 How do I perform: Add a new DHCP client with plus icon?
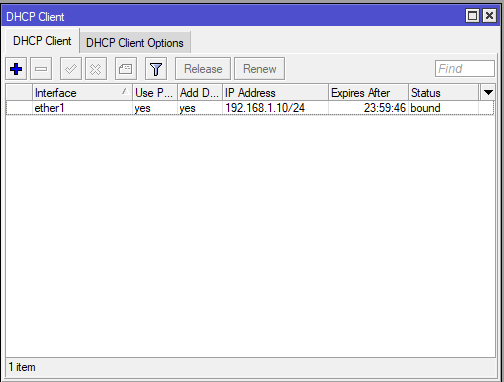tap(16, 69)
